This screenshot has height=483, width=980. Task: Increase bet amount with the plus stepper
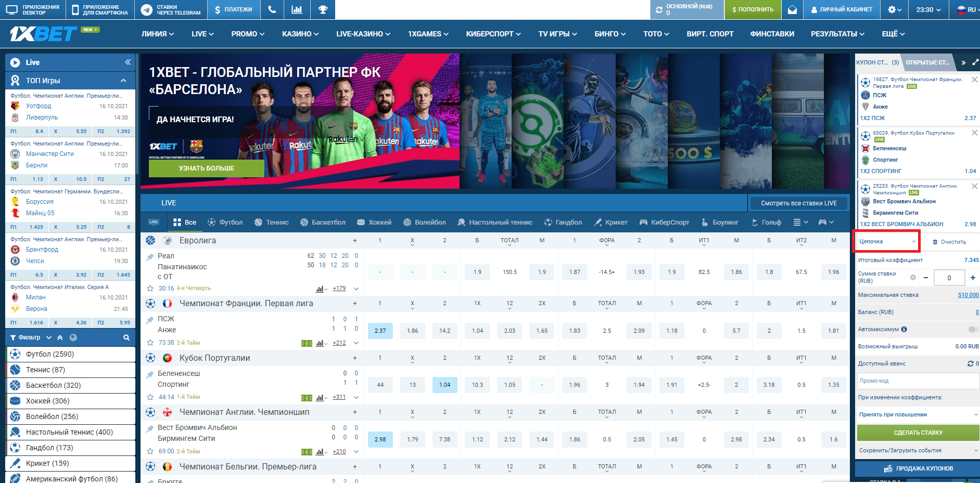tap(972, 278)
